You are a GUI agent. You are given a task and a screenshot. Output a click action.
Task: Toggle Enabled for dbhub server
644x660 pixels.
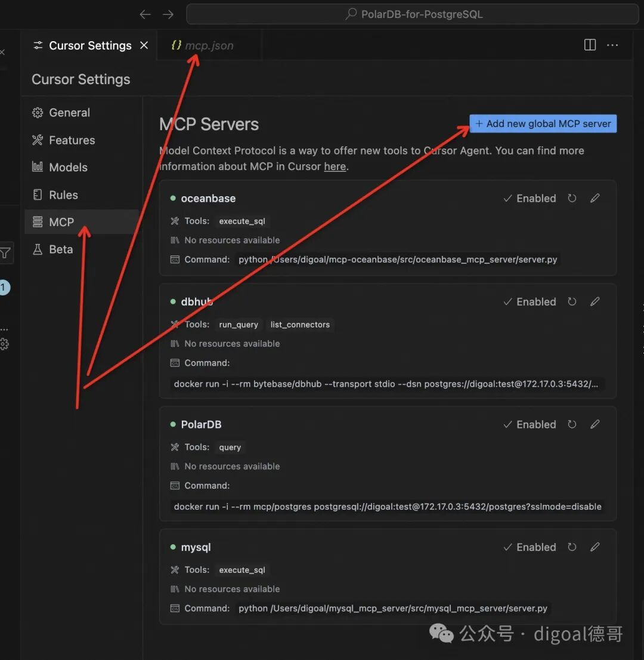(x=530, y=302)
